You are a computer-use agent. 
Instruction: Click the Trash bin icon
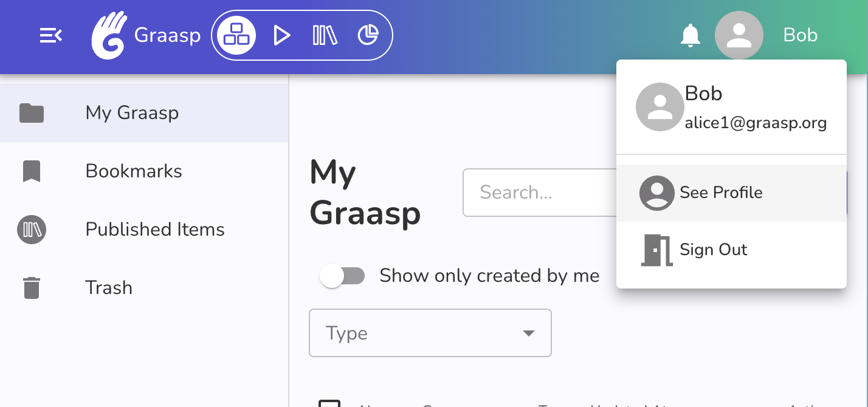32,287
